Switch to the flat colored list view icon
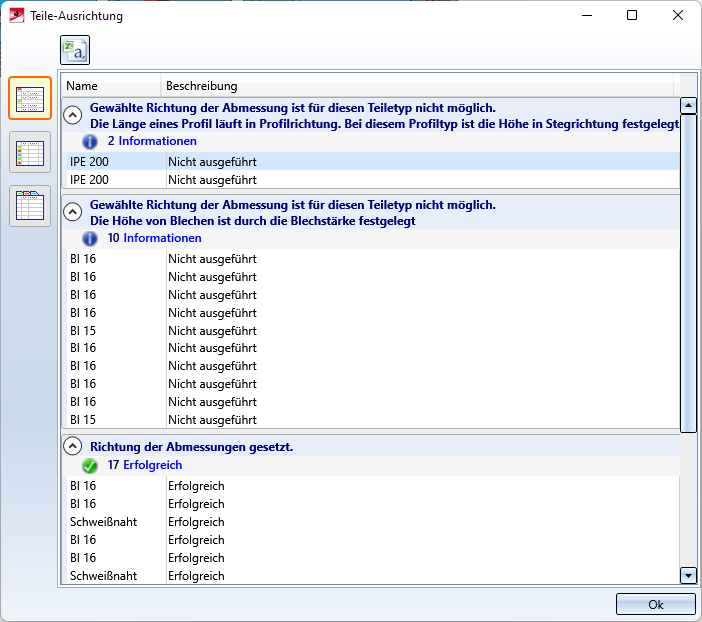The height and width of the screenshot is (622, 702). point(30,152)
